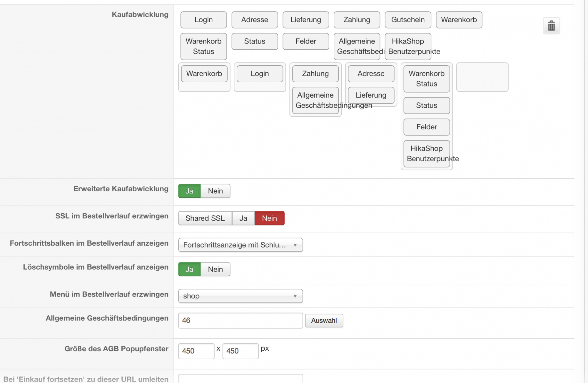The height and width of the screenshot is (383, 588).
Task: Click the Einkauf fortsetzen URL field
Action: (x=240, y=379)
